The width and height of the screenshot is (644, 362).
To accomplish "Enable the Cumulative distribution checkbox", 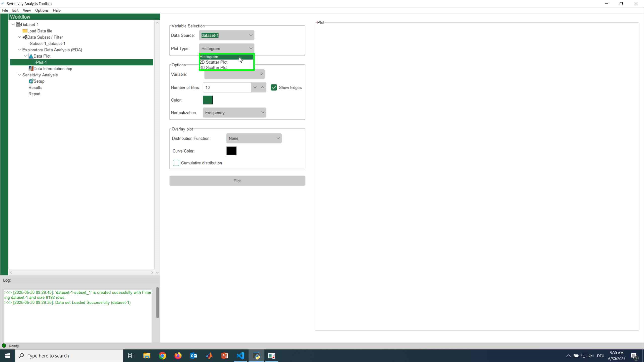I will pyautogui.click(x=176, y=163).
